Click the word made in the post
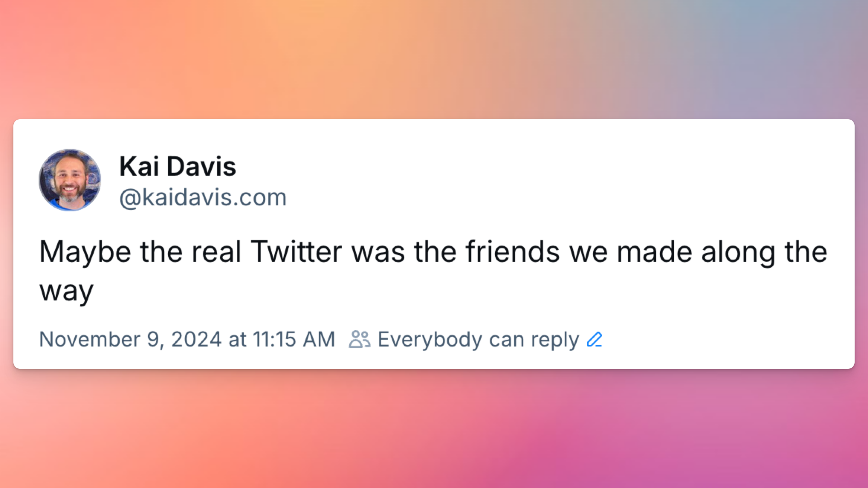 [654, 252]
